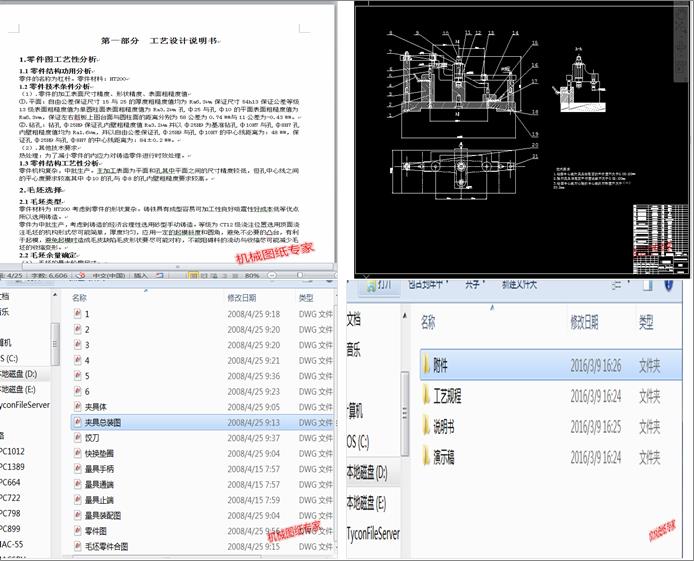Select PC664 in DWG window sidebar
The height and width of the screenshot is (561, 694).
point(10,482)
